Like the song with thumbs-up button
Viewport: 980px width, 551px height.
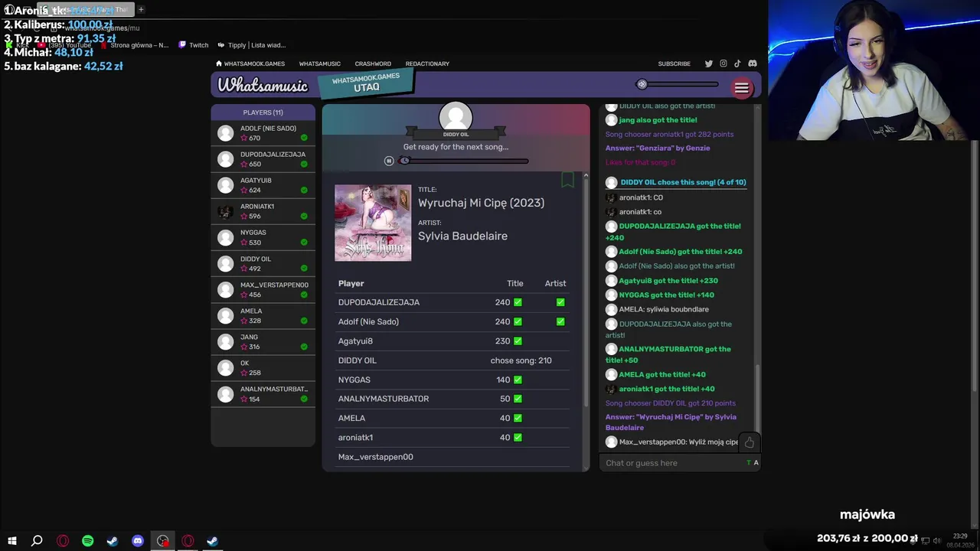click(749, 442)
